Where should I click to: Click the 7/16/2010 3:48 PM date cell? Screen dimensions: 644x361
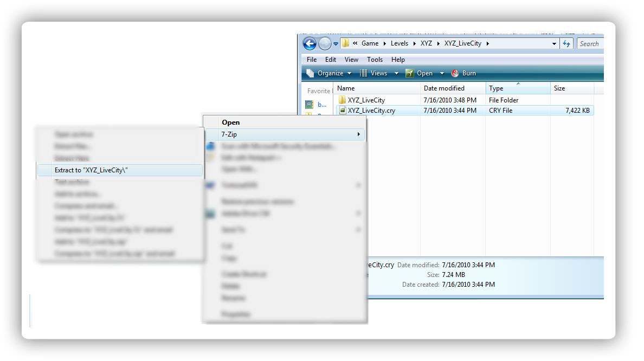pos(450,100)
